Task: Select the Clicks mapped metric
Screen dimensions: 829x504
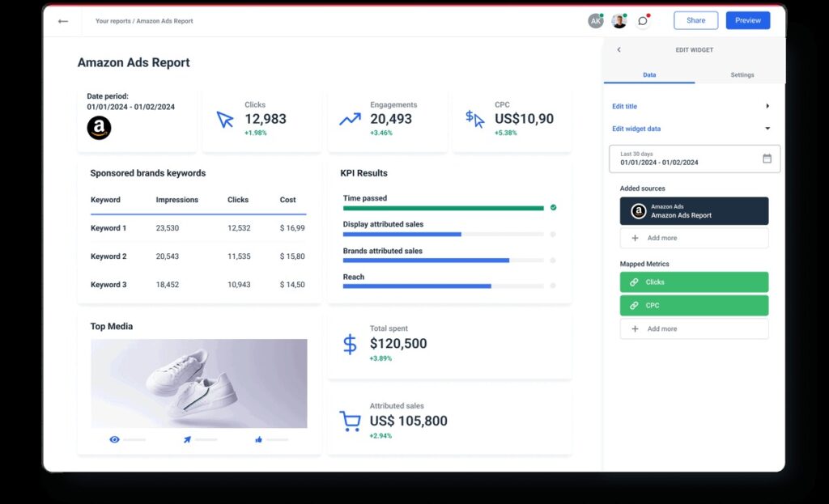Action: 694,282
